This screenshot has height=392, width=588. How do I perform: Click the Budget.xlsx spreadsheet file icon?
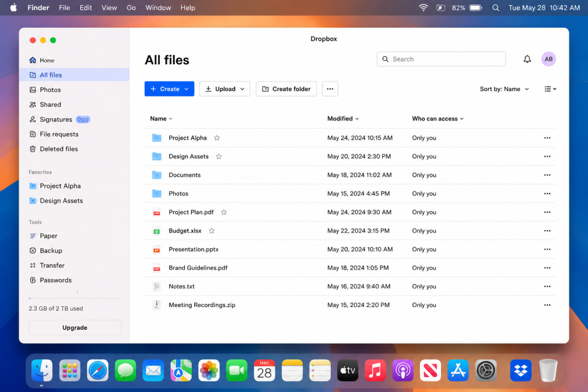pos(157,231)
